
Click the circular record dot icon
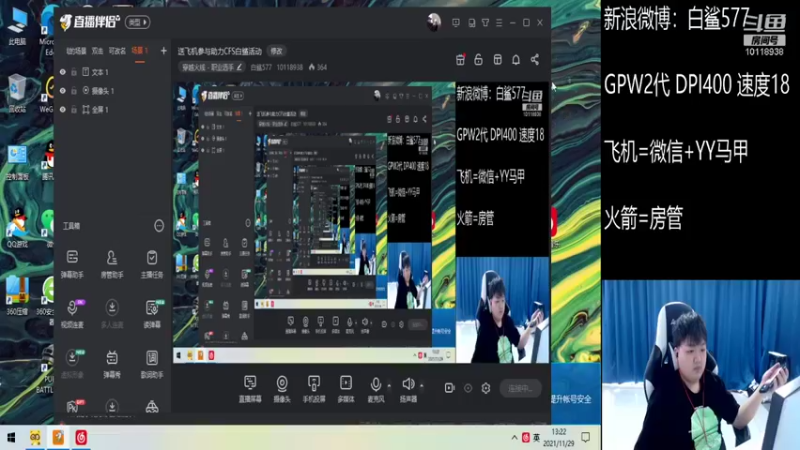[x=468, y=388]
